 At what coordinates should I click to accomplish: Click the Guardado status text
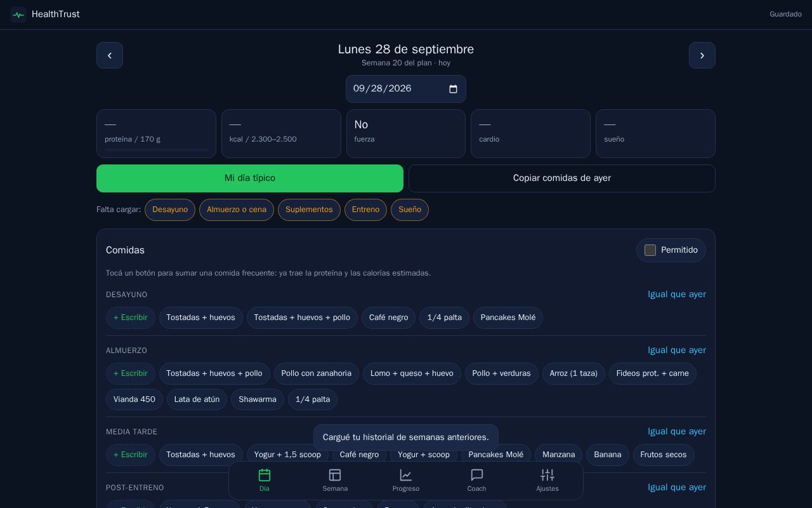tap(785, 14)
